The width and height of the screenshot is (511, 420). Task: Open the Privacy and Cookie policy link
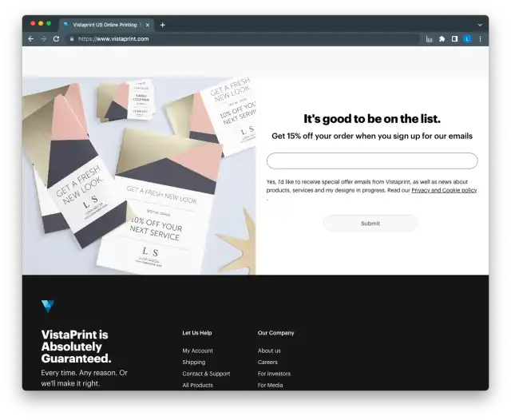pyautogui.click(x=444, y=190)
